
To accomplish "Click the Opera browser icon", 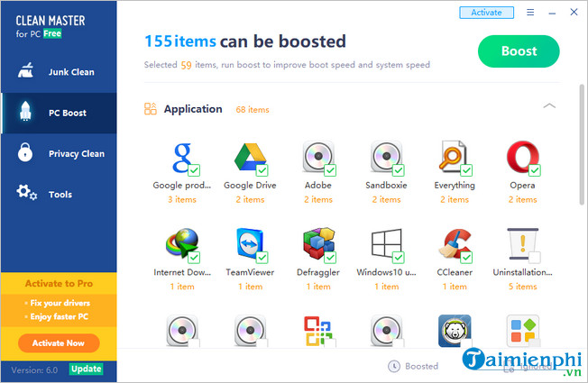I will tap(521, 157).
